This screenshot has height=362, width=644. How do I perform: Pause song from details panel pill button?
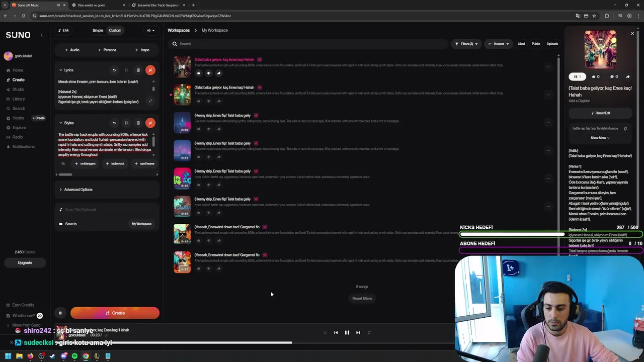click(x=577, y=77)
